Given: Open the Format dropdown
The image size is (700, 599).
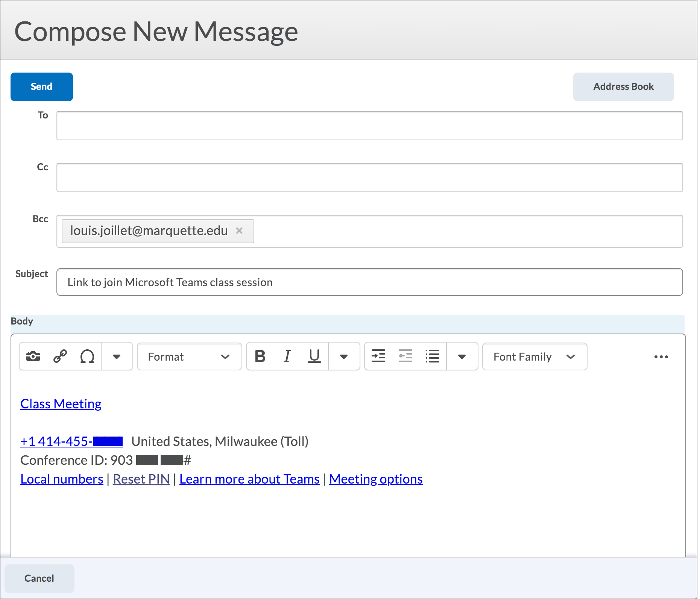Looking at the screenshot, I should coord(189,356).
